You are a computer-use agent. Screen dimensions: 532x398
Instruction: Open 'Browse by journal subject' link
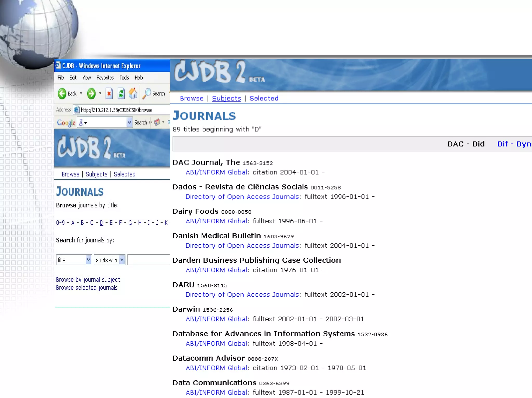88,280
